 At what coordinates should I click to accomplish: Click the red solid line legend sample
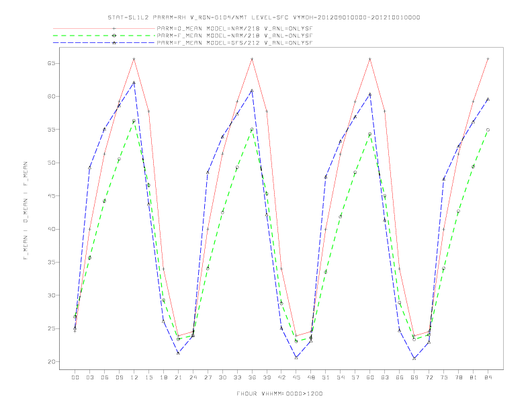click(104, 29)
